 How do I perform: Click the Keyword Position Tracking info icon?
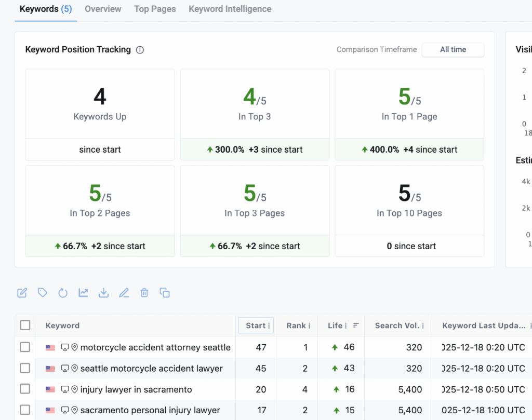click(x=139, y=49)
